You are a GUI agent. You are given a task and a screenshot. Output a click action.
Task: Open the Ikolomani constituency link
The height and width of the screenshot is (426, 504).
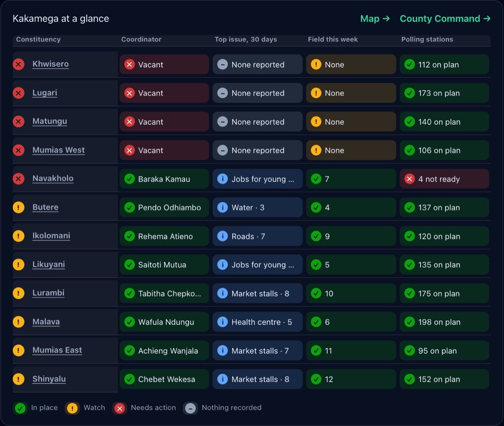coord(51,236)
